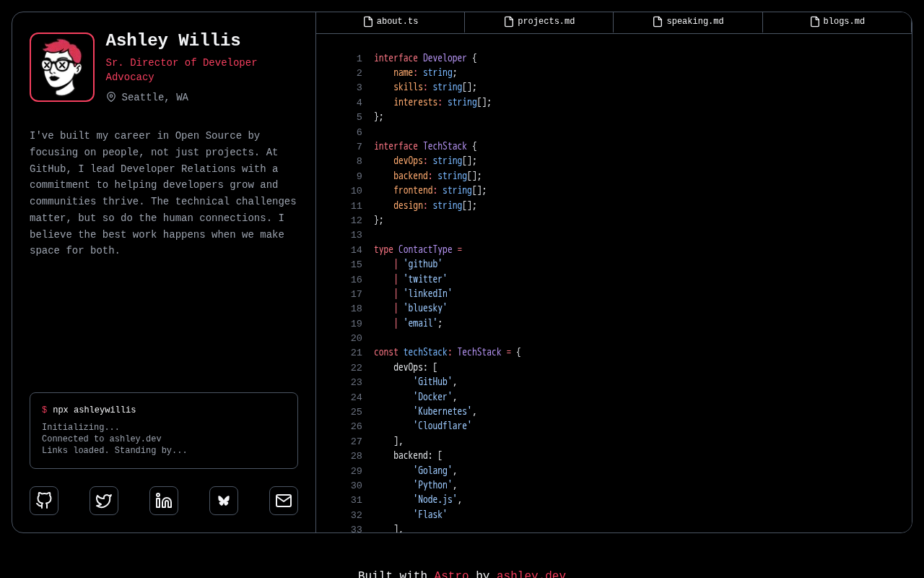
Task: Click the email envelope icon
Action: tap(284, 501)
